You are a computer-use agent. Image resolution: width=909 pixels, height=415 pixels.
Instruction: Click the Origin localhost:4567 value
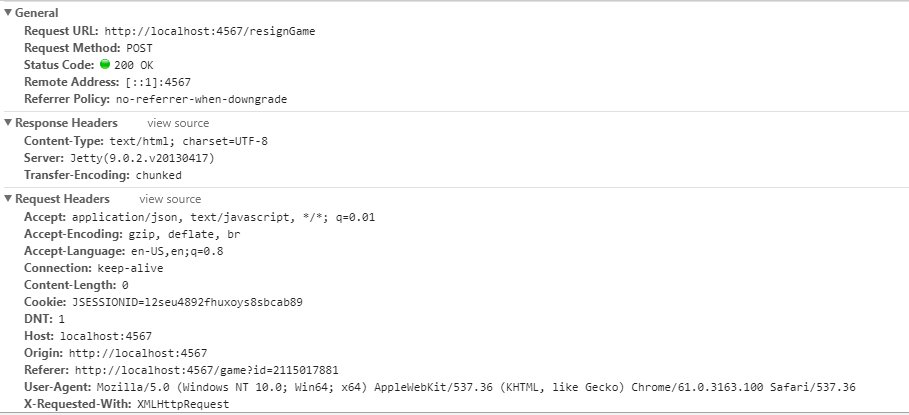point(138,353)
